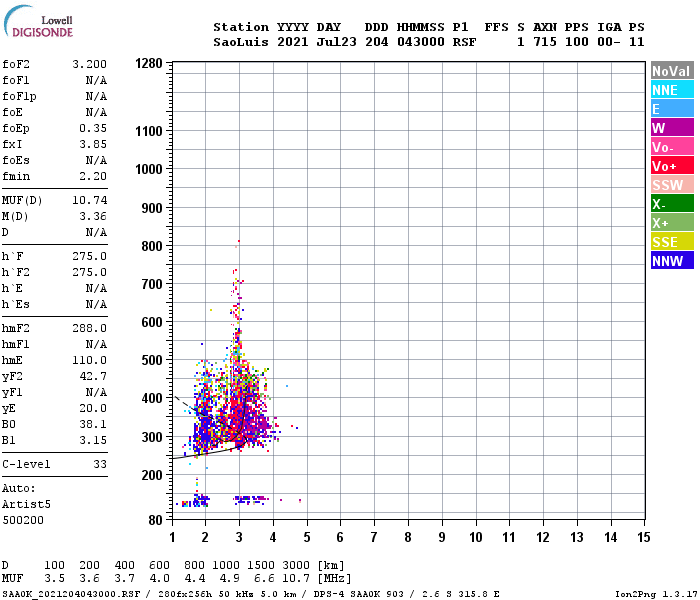The height and width of the screenshot is (600, 700).
Task: Click the 800 km height axis label
Action: point(152,246)
